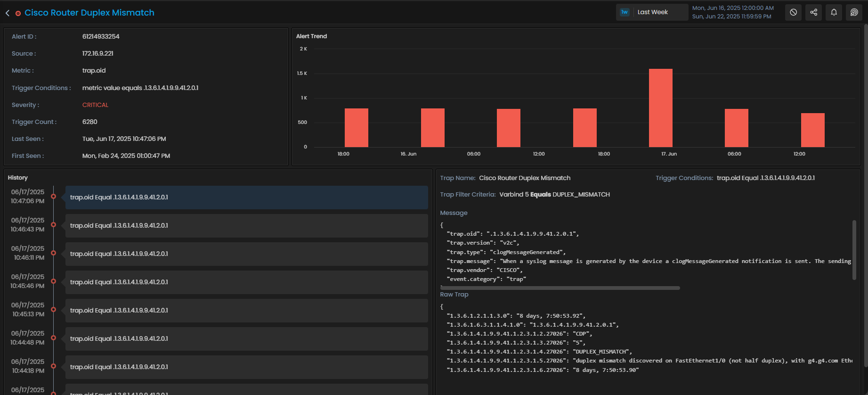The height and width of the screenshot is (395, 868).
Task: Click raw trap line 'duplex mismatch discovered on FastEthernet1/0'
Action: (x=649, y=361)
